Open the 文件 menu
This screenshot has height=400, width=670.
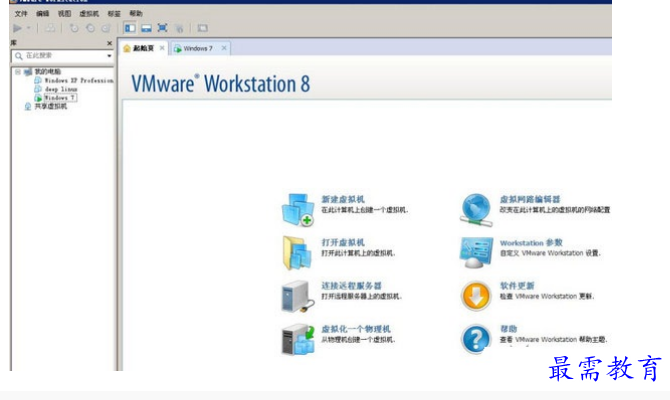tap(21, 14)
